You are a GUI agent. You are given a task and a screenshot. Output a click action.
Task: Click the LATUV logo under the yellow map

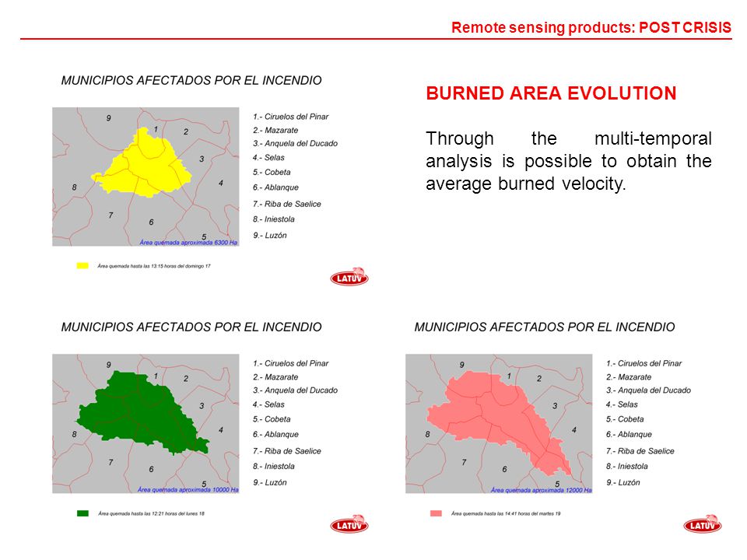(x=349, y=277)
